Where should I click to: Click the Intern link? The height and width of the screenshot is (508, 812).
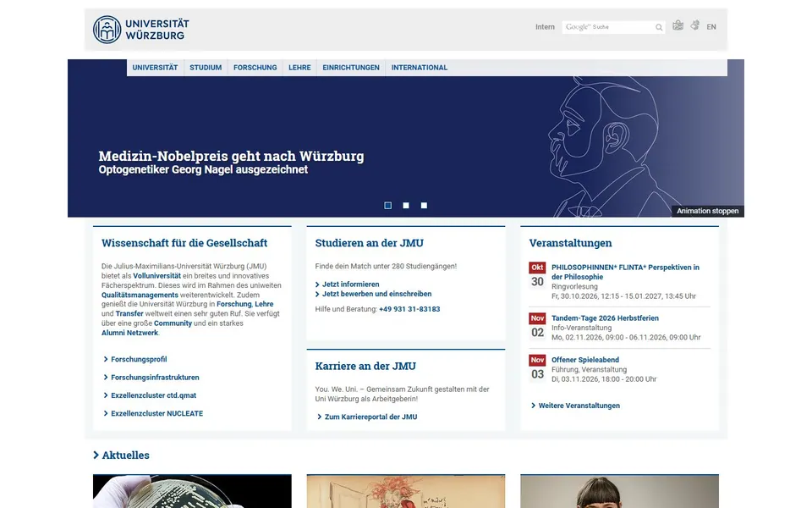click(x=545, y=27)
